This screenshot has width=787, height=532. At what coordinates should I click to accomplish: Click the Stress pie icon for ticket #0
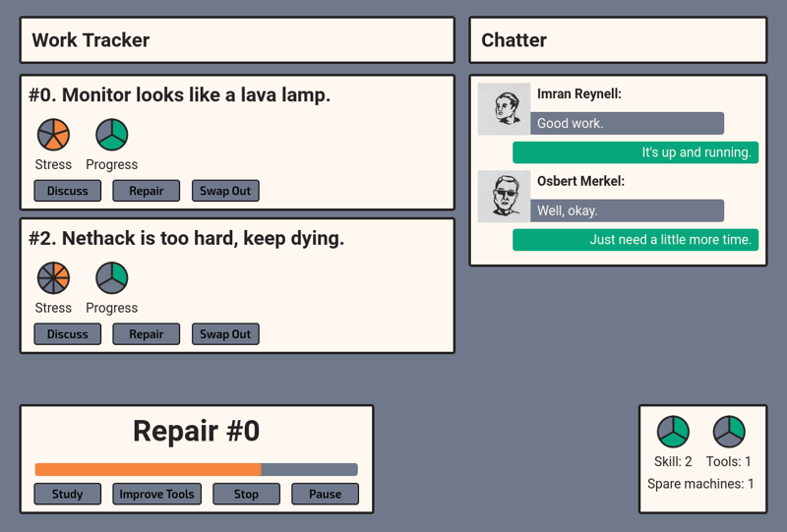pyautogui.click(x=53, y=135)
